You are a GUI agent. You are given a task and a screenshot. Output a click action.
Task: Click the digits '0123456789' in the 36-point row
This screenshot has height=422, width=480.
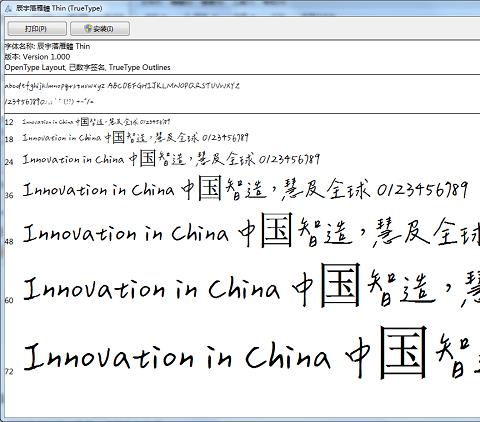(423, 190)
